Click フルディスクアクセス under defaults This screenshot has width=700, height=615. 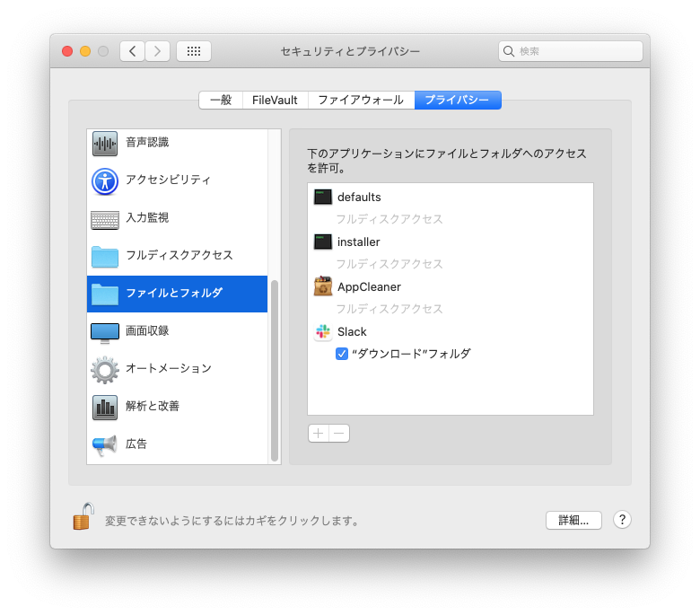[389, 219]
